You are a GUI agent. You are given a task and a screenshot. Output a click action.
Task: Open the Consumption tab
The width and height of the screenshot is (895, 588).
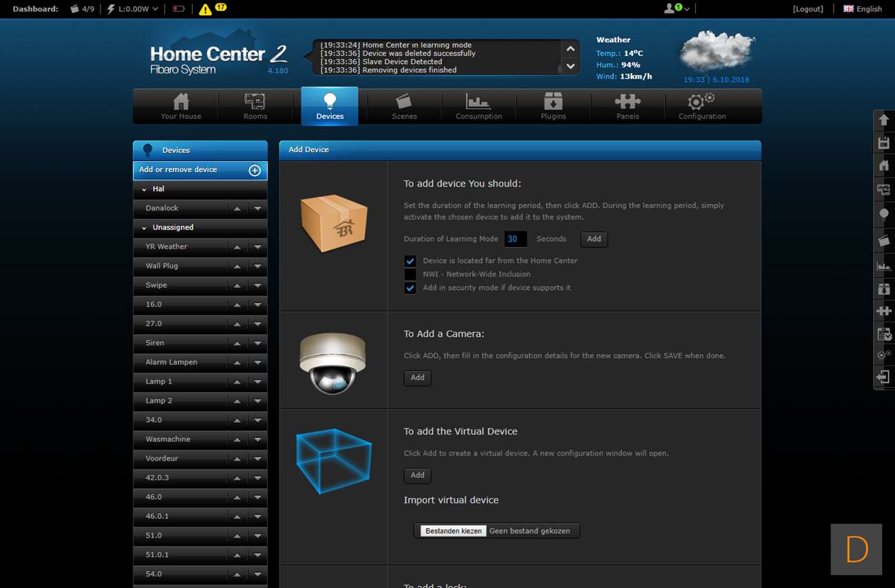478,107
